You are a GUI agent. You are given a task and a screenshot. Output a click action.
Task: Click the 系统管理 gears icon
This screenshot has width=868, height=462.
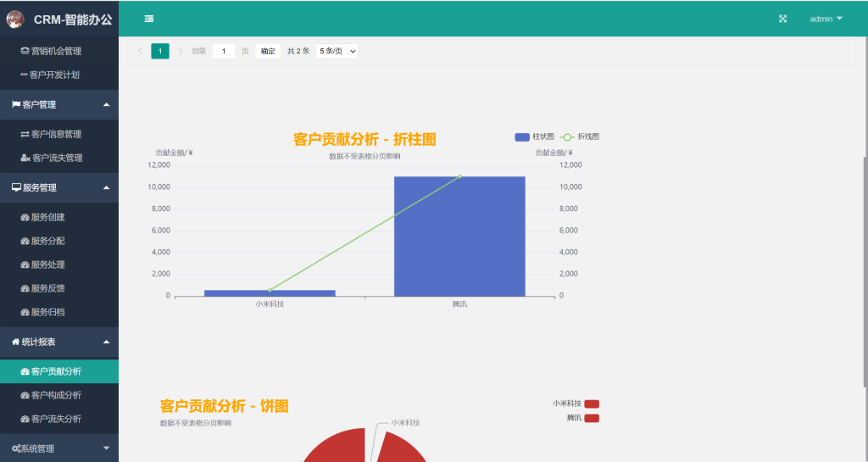[16, 448]
